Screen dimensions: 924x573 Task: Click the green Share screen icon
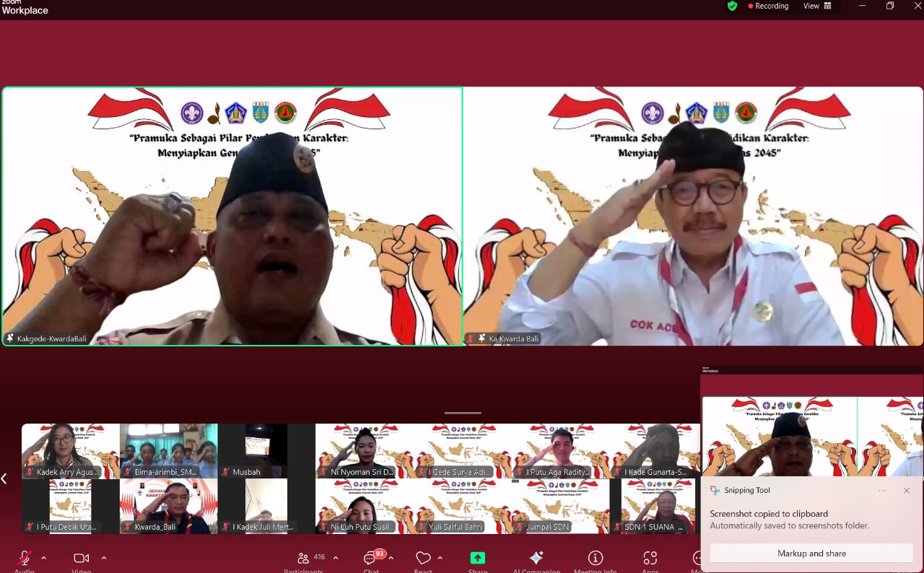[478, 558]
